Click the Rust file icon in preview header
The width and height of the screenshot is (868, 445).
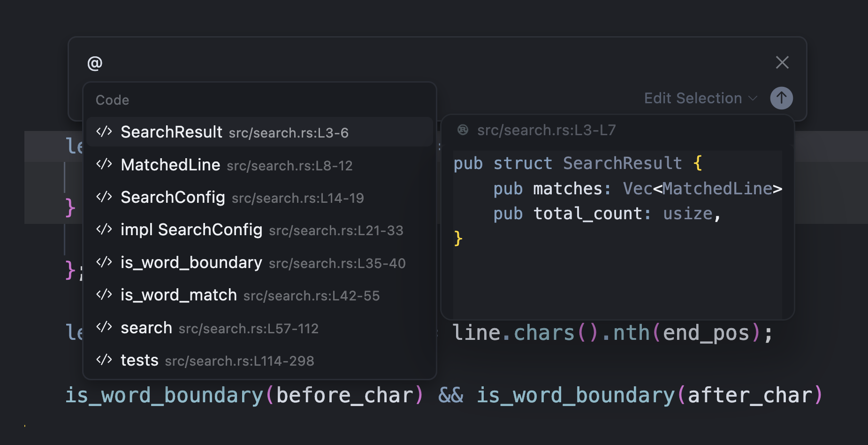[x=463, y=130]
